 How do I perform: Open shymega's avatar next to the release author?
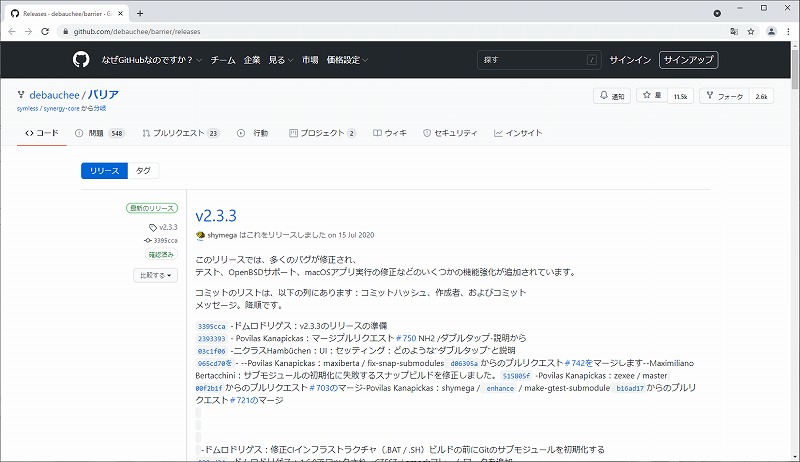[x=201, y=235]
